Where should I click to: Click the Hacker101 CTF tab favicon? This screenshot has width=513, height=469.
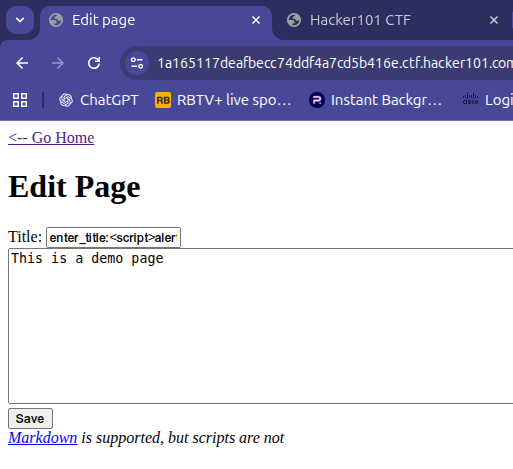(294, 20)
